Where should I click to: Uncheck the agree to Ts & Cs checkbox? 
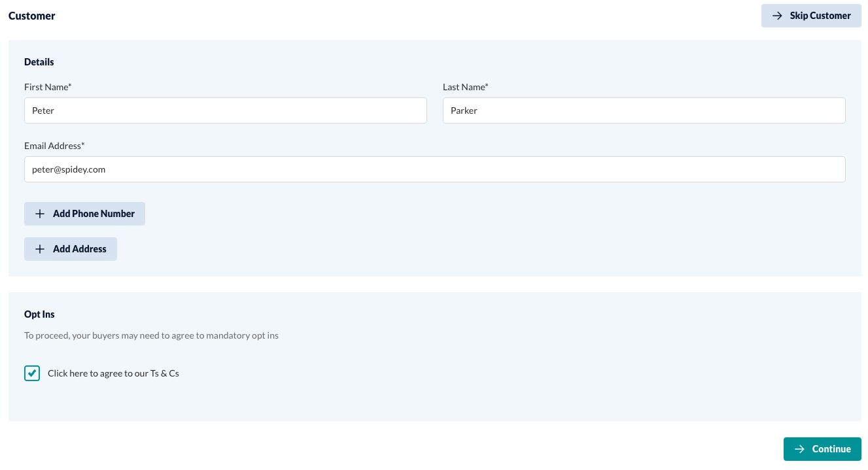click(32, 373)
